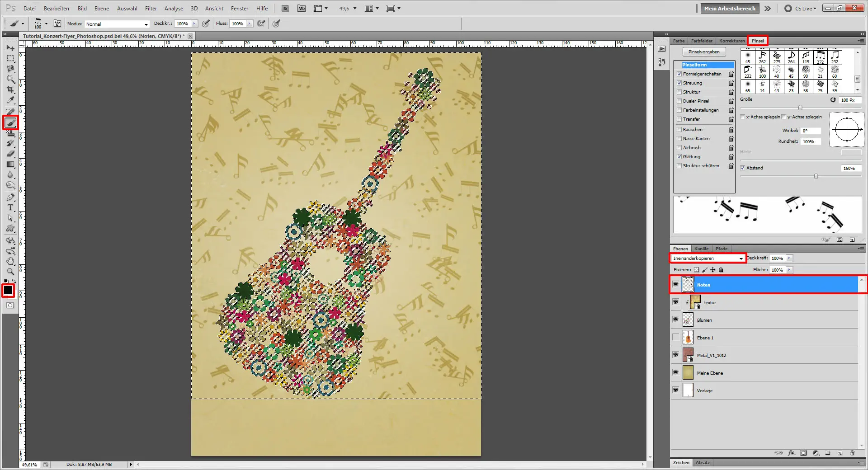
Task: Set the foreground color swatch
Action: tap(8, 290)
